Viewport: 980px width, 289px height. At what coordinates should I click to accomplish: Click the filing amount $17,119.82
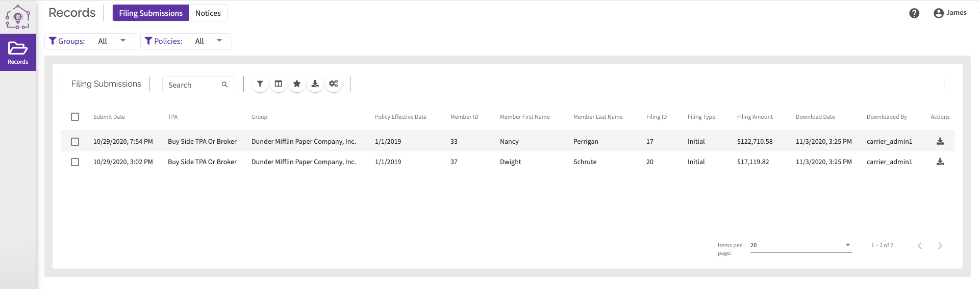pos(753,162)
